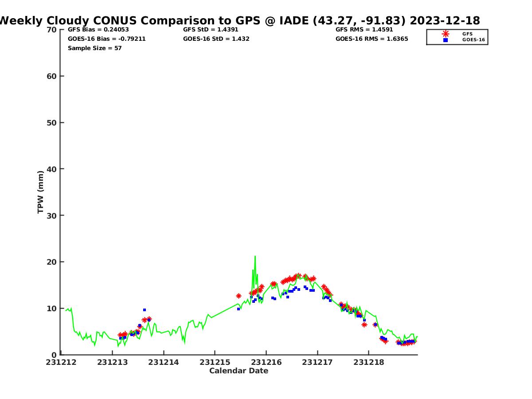Click the isolated blue square above 231213 data
Image resolution: width=532 pixels, height=399 pixels.
click(145, 310)
